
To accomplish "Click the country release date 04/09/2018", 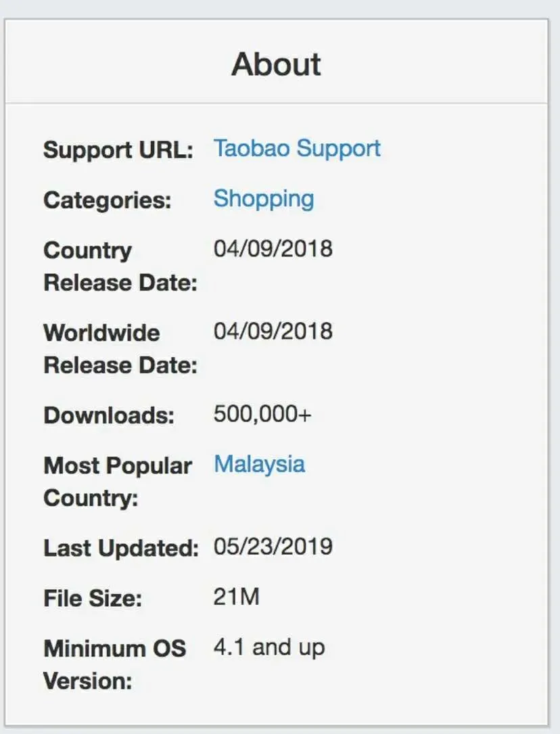I will pos(273,248).
